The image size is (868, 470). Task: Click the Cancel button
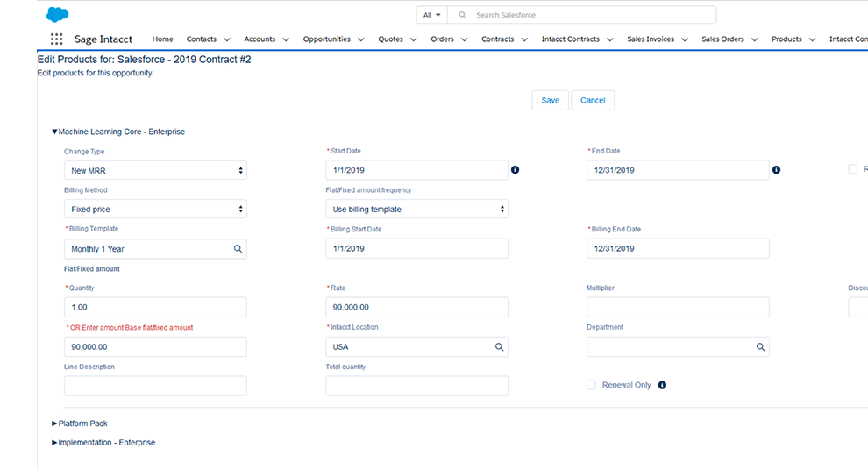(x=593, y=100)
